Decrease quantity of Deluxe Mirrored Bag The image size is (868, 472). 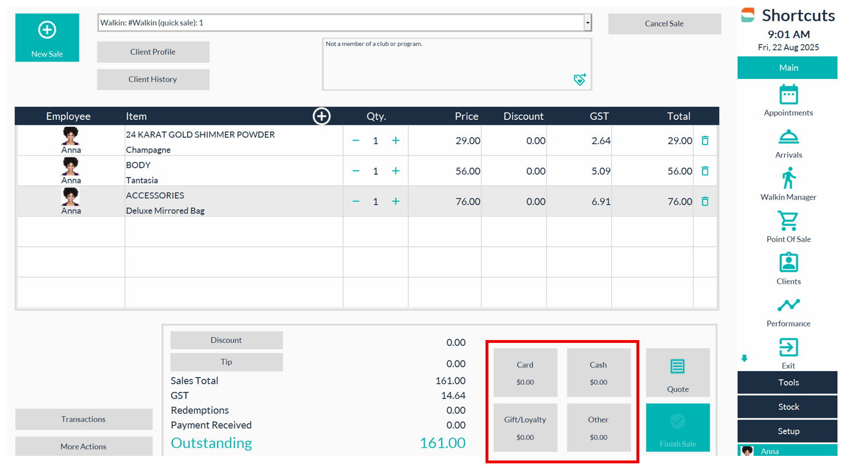pyautogui.click(x=356, y=202)
